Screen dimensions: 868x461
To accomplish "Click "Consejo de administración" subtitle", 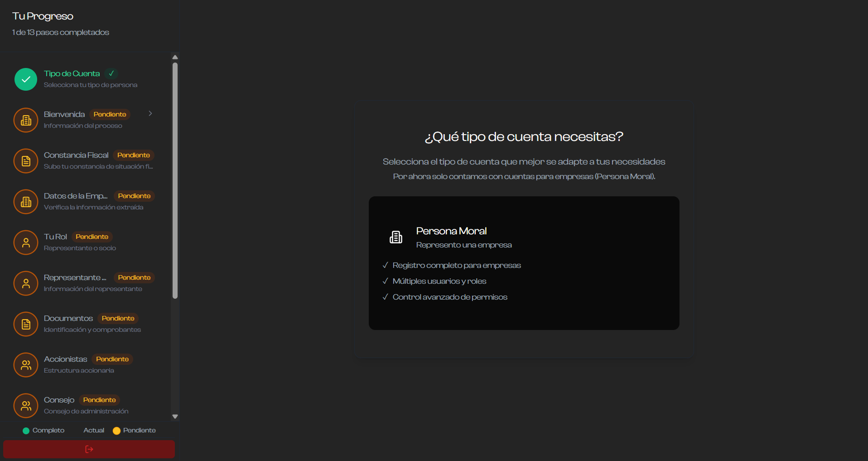I will tap(86, 411).
